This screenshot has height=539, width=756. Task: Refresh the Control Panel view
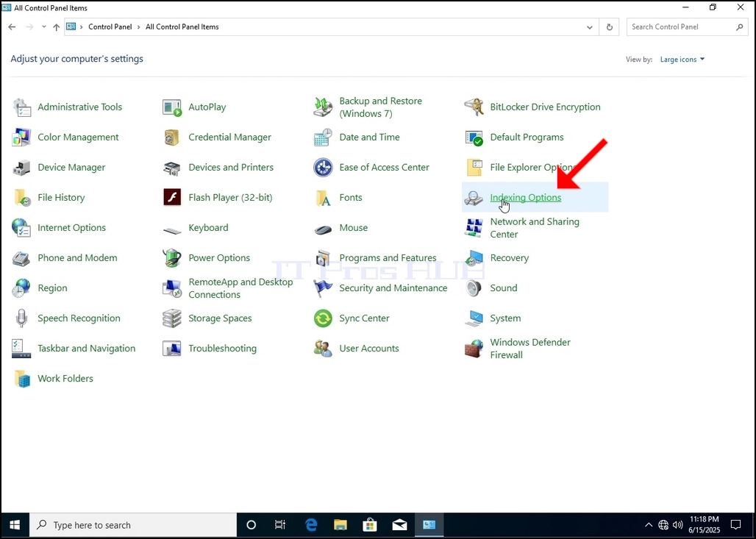click(610, 27)
